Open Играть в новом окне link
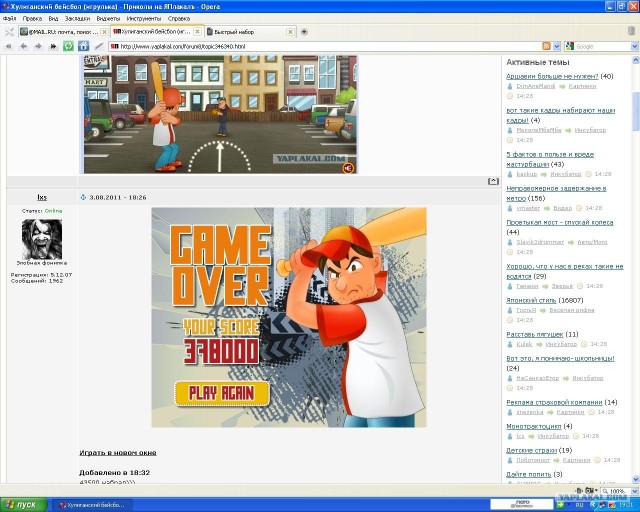Image resolution: width=640 pixels, height=512 pixels. tap(118, 452)
